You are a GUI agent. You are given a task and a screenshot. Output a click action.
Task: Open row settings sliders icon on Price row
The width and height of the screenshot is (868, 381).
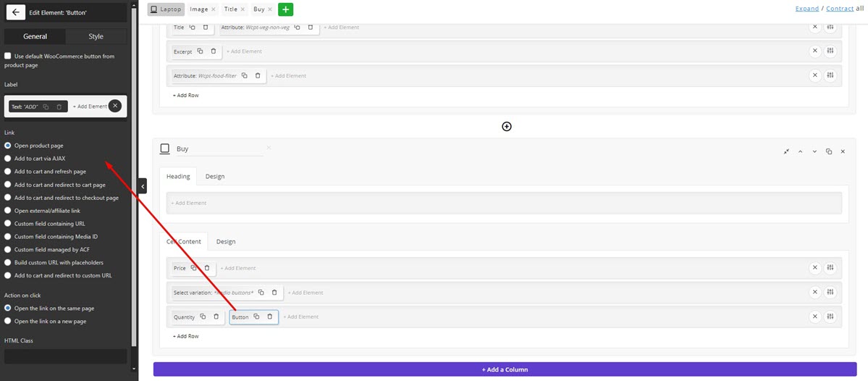[830, 268]
